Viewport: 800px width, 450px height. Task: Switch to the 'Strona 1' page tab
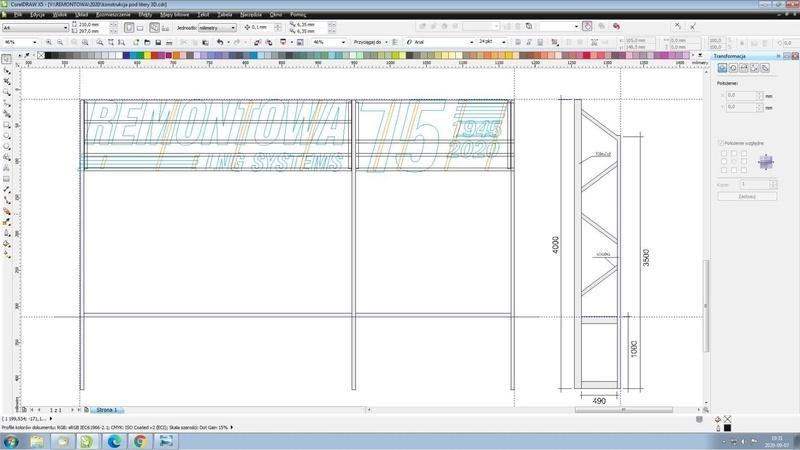point(105,410)
